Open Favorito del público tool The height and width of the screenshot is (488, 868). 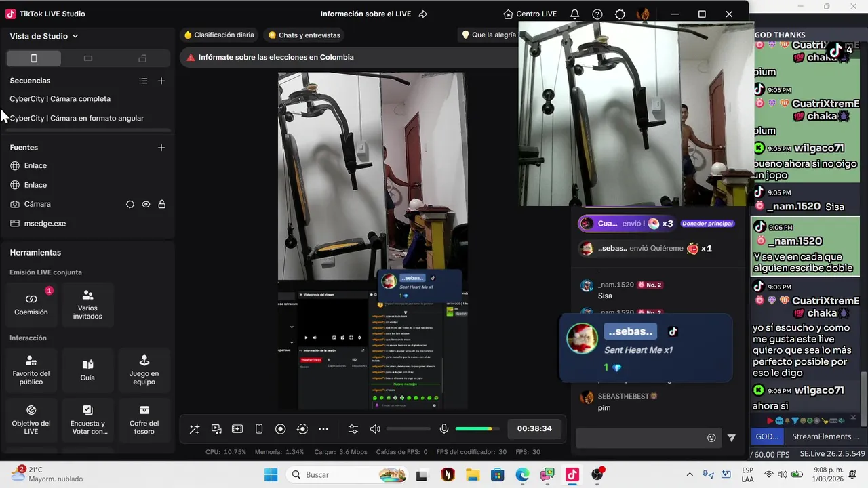(31, 369)
